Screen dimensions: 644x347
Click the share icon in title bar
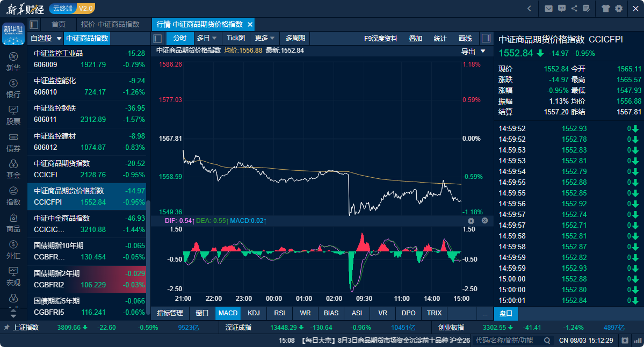574,8
